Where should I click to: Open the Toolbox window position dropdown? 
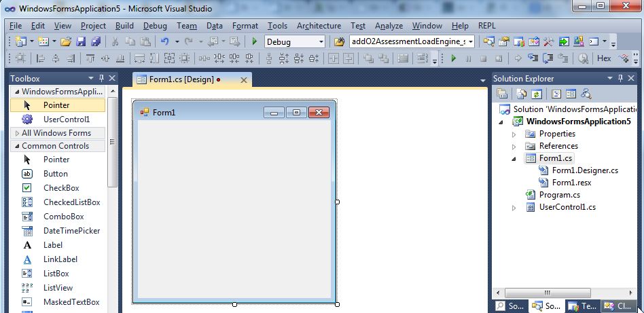click(91, 78)
